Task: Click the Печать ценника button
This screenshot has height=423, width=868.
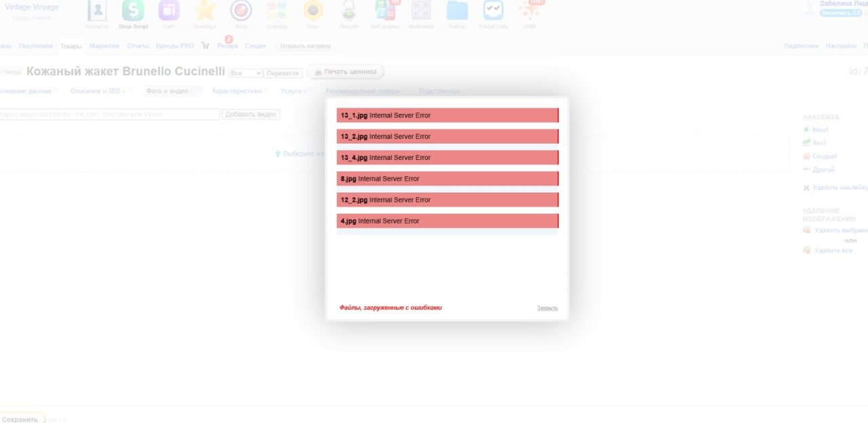Action: pos(345,72)
